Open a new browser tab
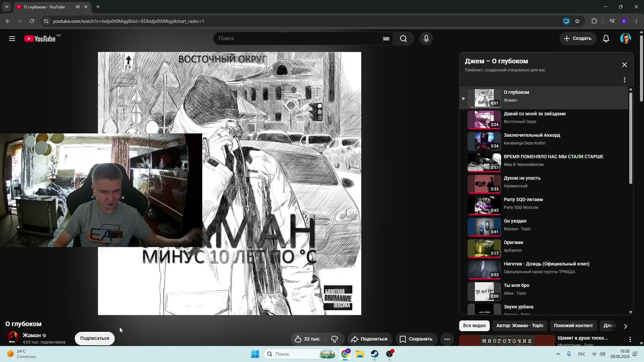The image size is (644, 362). pos(98,7)
